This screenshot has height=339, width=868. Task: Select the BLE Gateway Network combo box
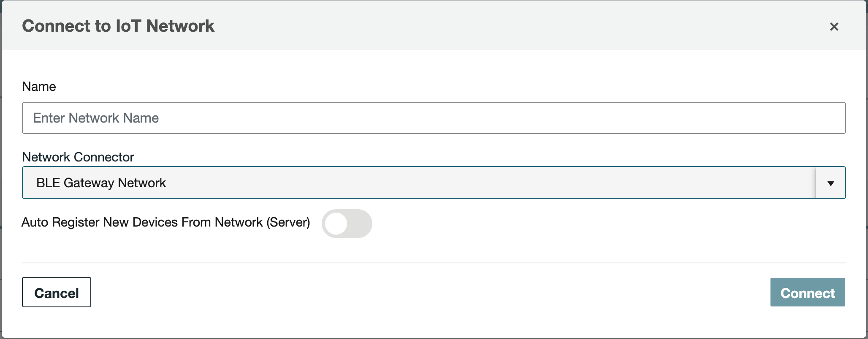[x=418, y=183]
